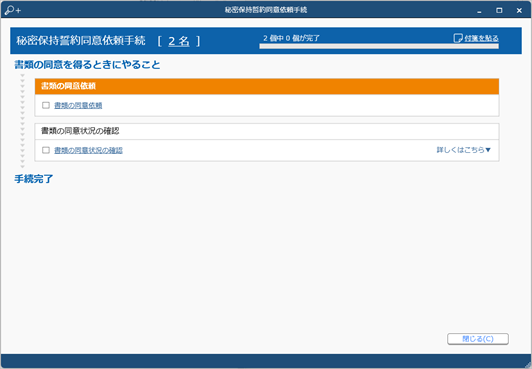Click the 2個中0個が完了 status text
Screen dimensions: 532x369
(x=291, y=38)
